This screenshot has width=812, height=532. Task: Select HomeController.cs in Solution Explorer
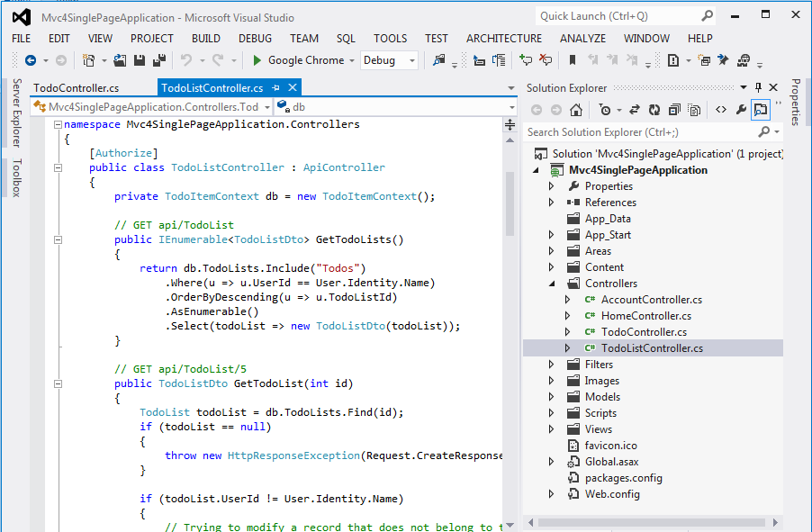[645, 316]
